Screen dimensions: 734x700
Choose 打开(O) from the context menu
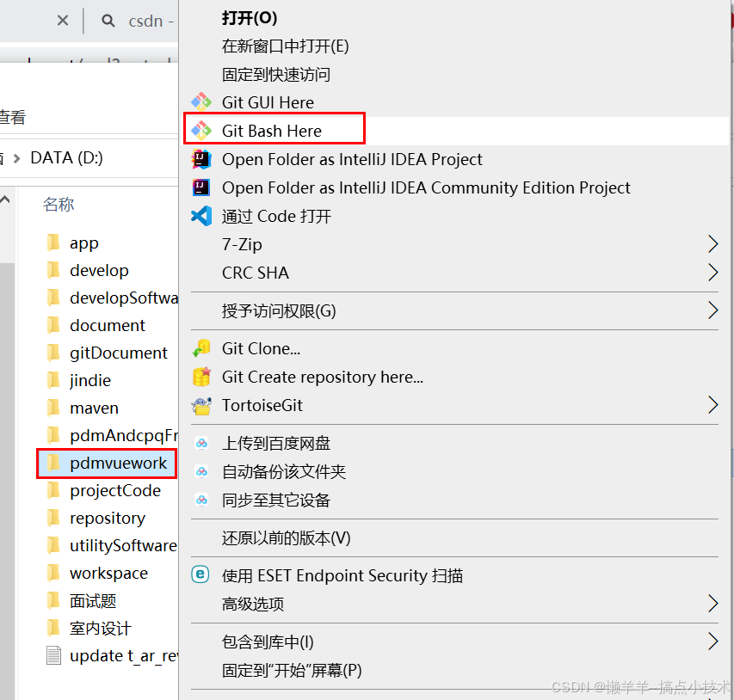click(249, 18)
